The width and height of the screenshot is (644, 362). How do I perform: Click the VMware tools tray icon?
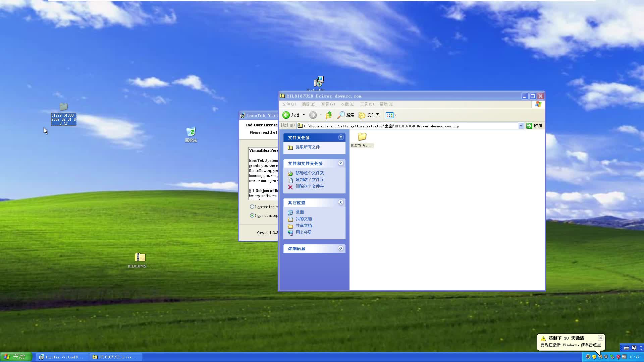pyautogui.click(x=624, y=357)
